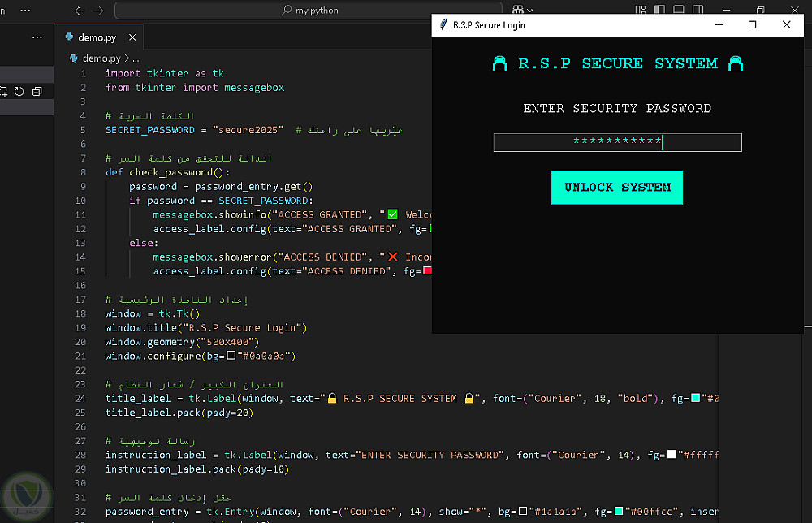Click the 'else:' statement on line 13
Viewport: 812px width, 523px height.
click(144, 243)
